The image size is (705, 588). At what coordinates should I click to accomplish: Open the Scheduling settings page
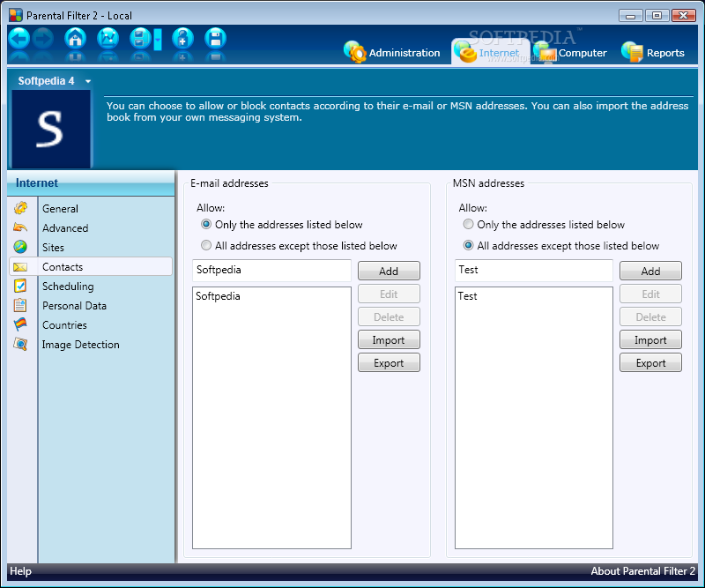68,287
